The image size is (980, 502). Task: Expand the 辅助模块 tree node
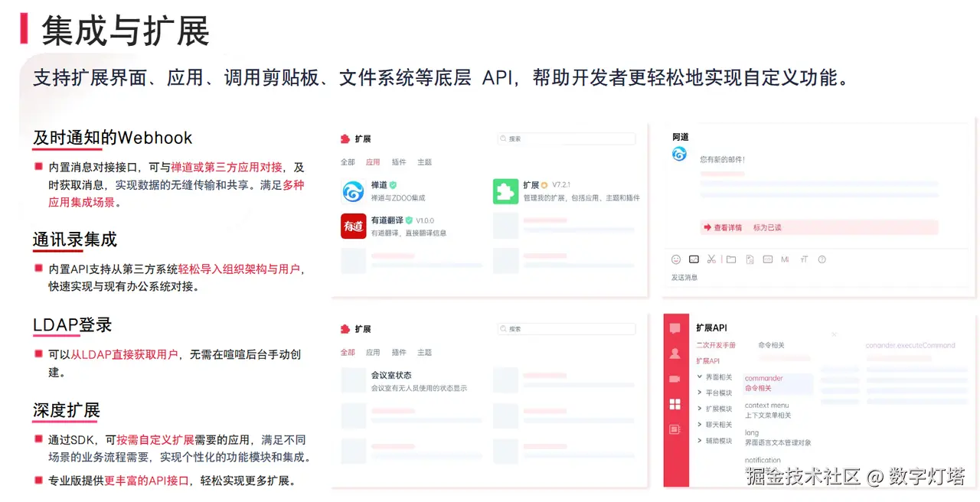(700, 441)
